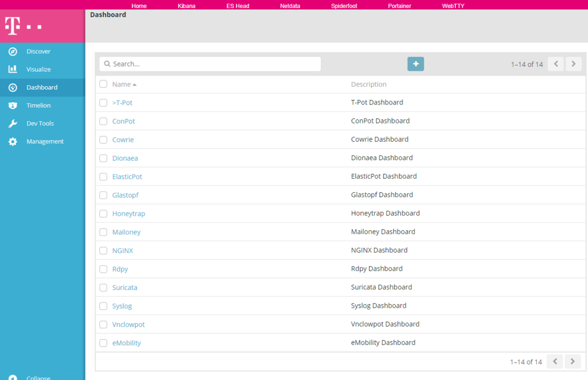Select the ConPot row checkbox
Image resolution: width=588 pixels, height=380 pixels.
tap(103, 121)
